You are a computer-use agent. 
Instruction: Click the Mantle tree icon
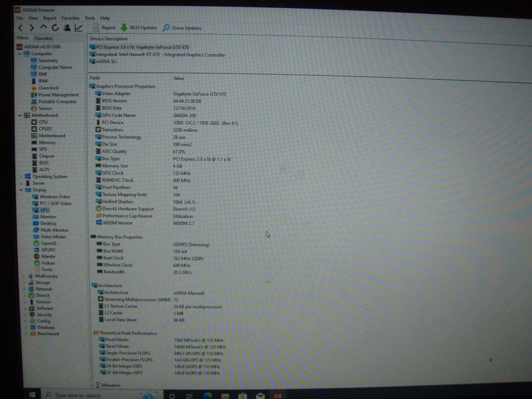point(36,256)
